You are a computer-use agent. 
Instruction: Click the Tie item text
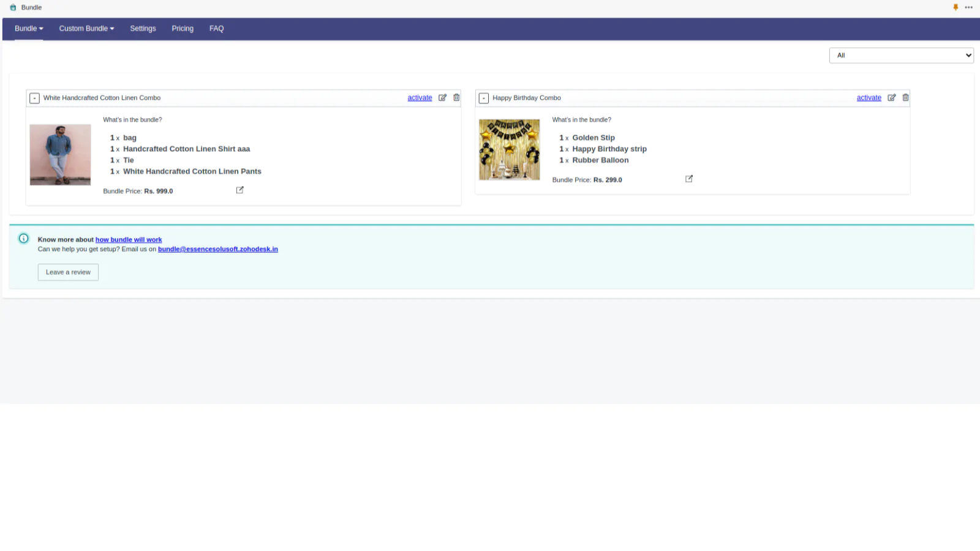pyautogui.click(x=129, y=160)
